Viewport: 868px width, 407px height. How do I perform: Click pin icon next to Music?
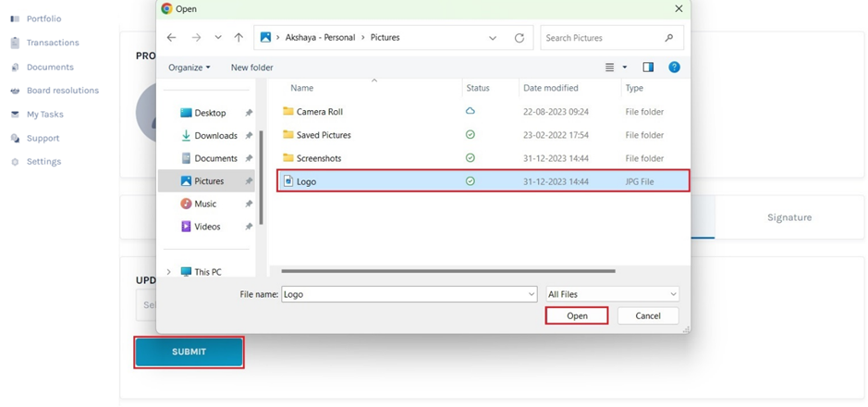point(249,203)
